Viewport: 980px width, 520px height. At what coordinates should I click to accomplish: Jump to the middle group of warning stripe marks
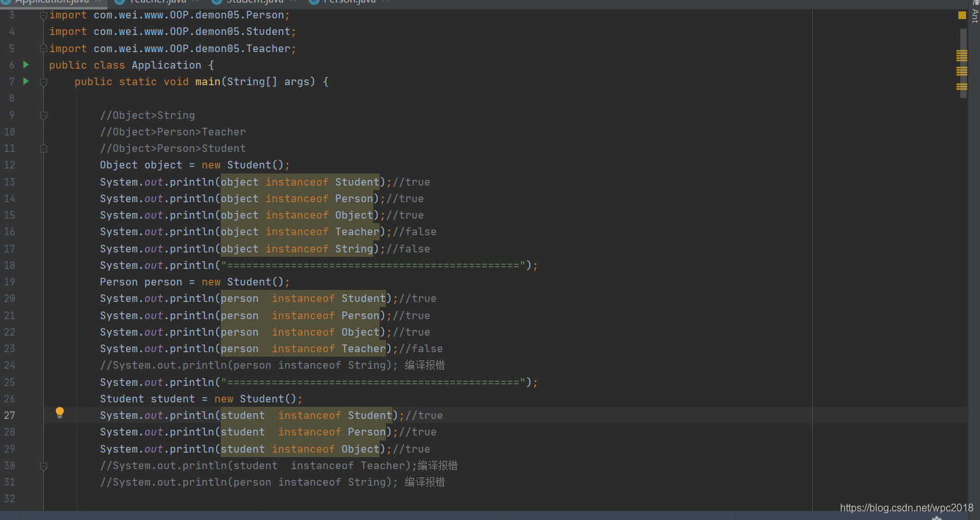962,71
